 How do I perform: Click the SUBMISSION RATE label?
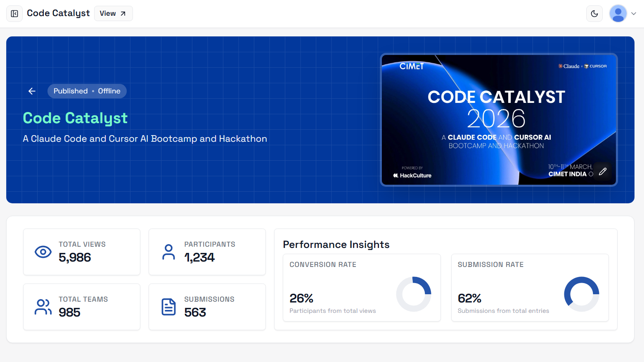(490, 264)
